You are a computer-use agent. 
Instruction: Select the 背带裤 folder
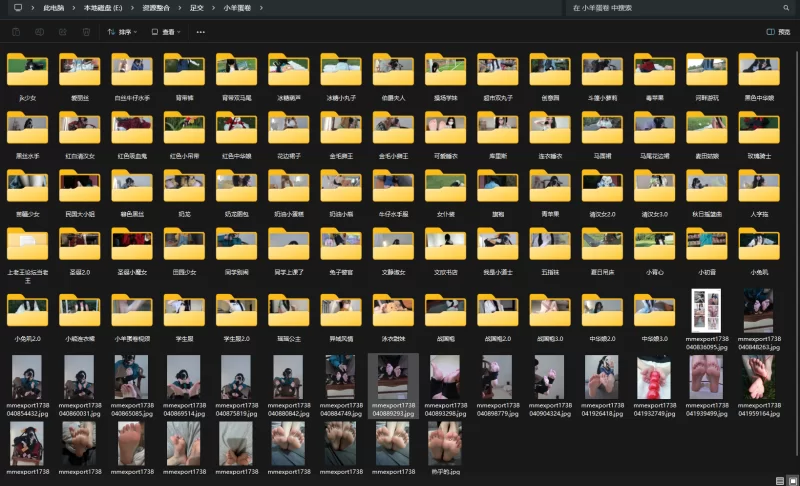click(x=184, y=76)
